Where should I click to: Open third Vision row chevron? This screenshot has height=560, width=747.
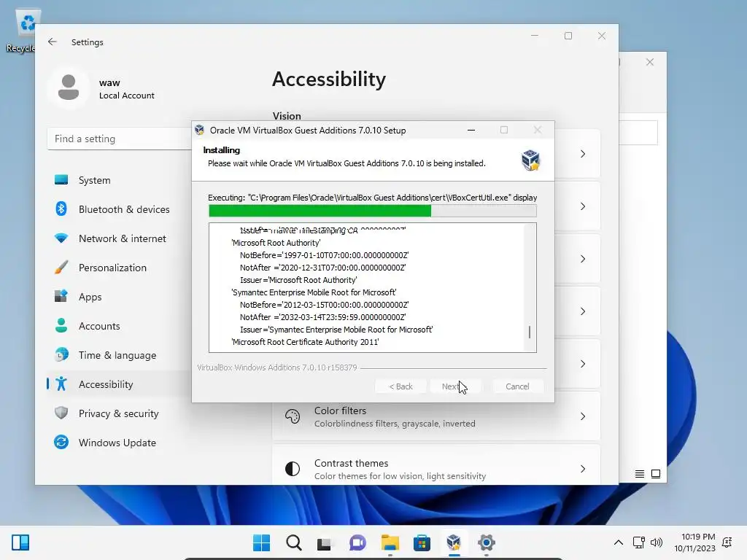pyautogui.click(x=583, y=259)
